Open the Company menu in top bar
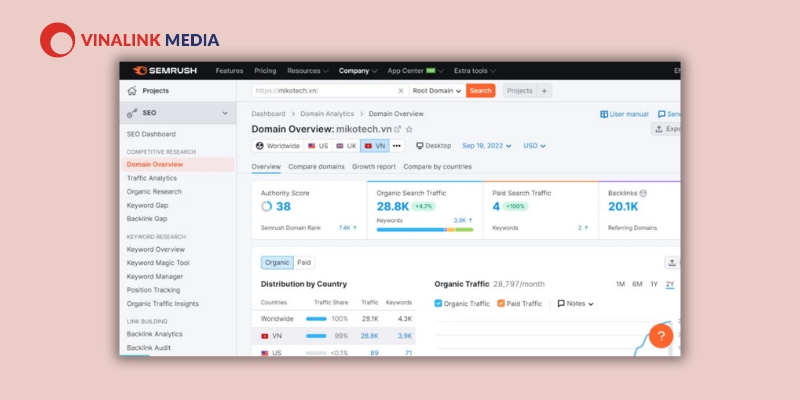Viewport: 800px width, 400px height. [358, 71]
